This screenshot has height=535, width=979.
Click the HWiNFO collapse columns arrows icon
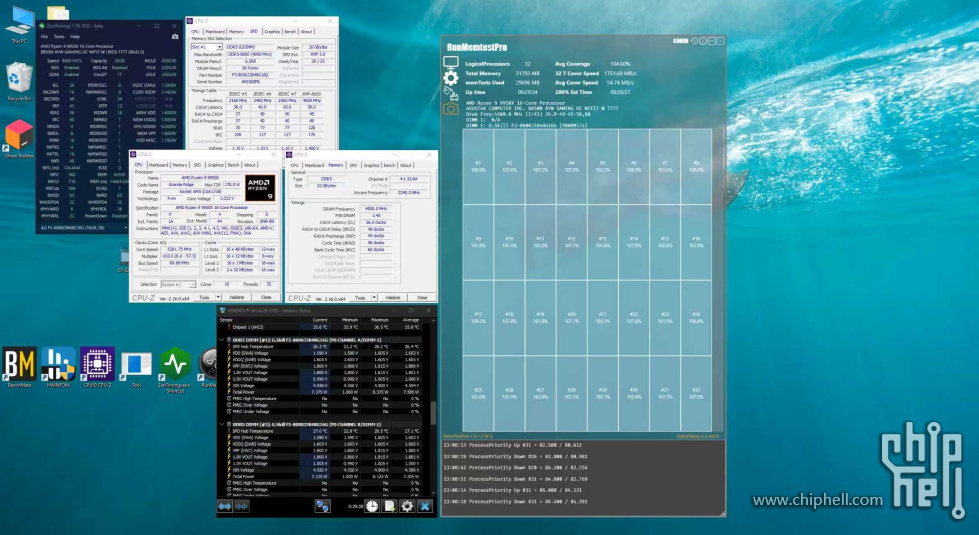coord(241,506)
